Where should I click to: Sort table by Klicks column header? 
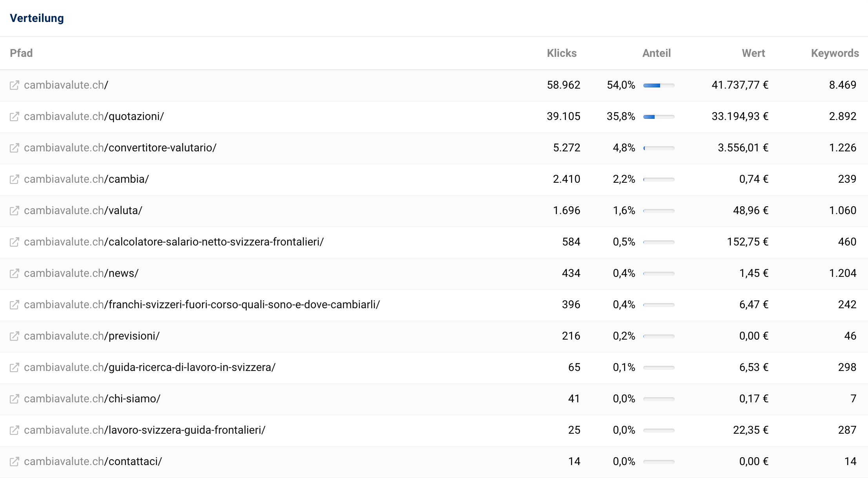pyautogui.click(x=561, y=53)
